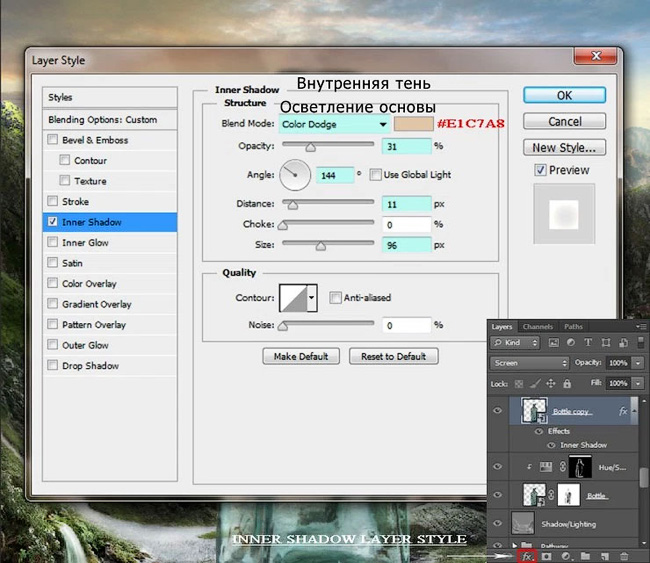This screenshot has width=650, height=563.
Task: Lock position move icon
Action: 551,383
